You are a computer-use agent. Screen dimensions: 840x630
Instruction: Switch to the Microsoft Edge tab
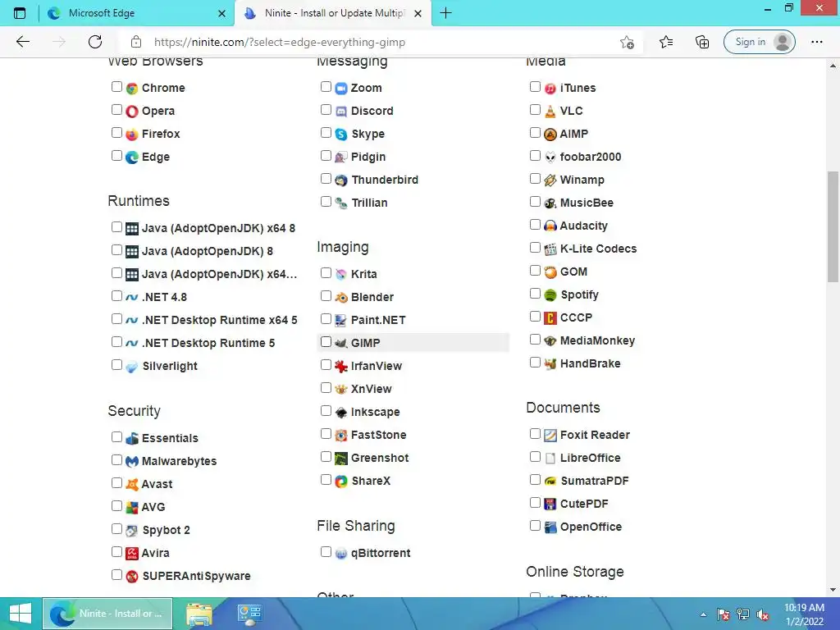pyautogui.click(x=137, y=13)
